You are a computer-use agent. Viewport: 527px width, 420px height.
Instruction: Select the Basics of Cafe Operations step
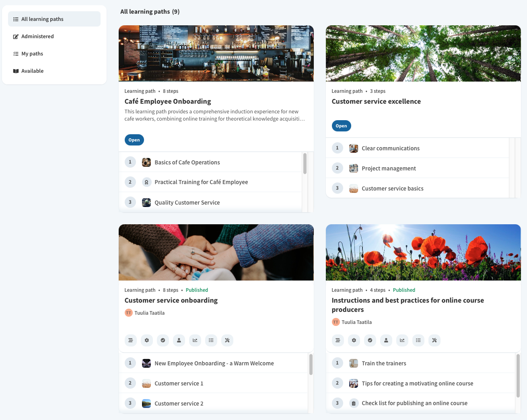click(187, 162)
